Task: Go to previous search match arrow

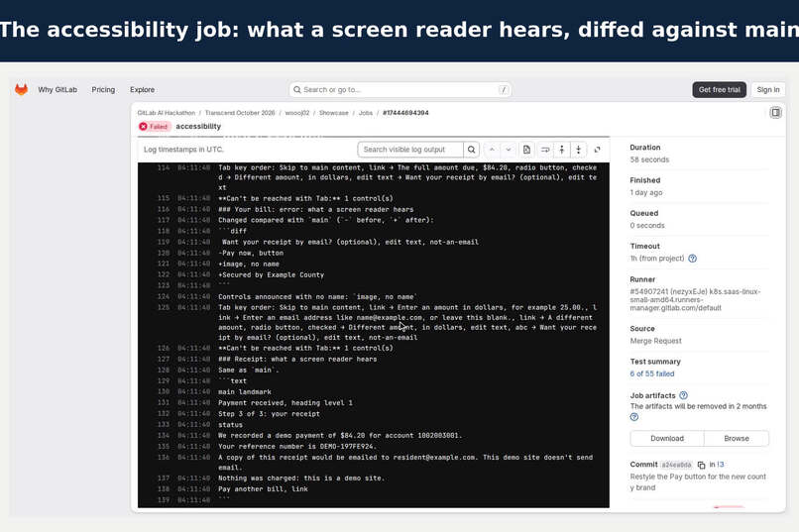Action: pos(492,150)
